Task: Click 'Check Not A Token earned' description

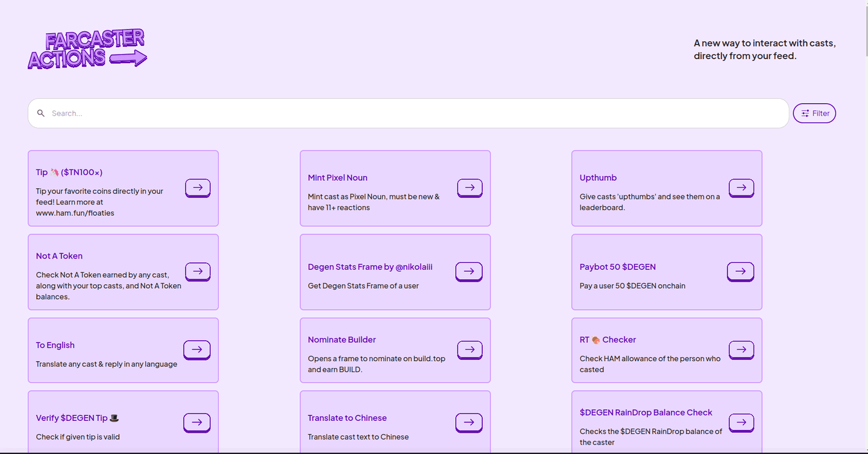Action: [108, 286]
